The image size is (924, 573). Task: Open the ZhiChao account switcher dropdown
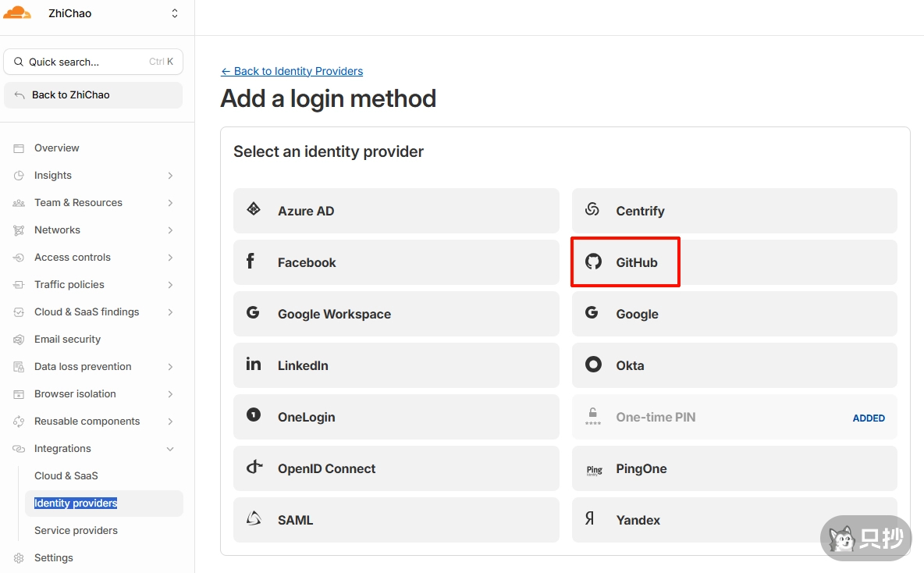175,13
